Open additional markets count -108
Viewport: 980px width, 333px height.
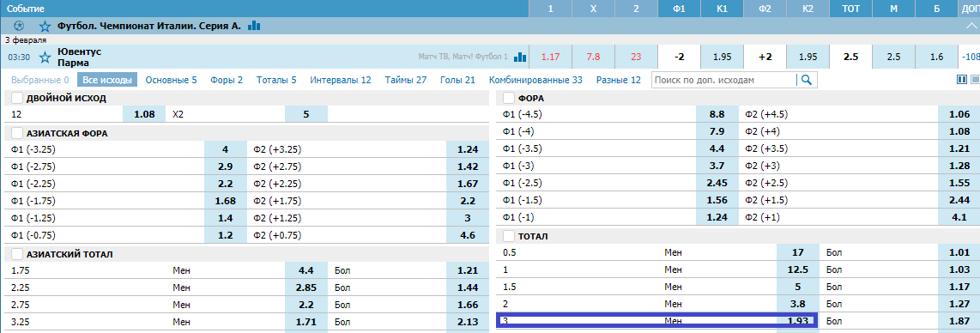point(970,57)
